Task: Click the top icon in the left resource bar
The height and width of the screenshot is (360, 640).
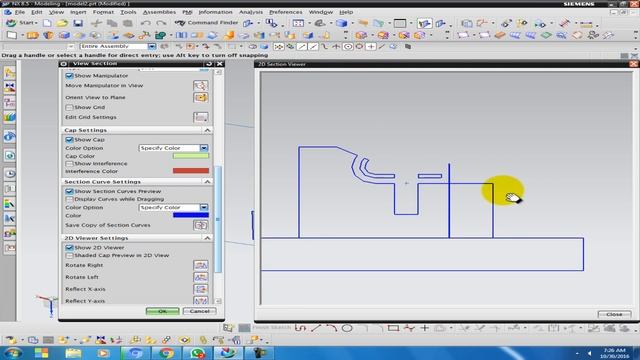Action: pos(9,73)
